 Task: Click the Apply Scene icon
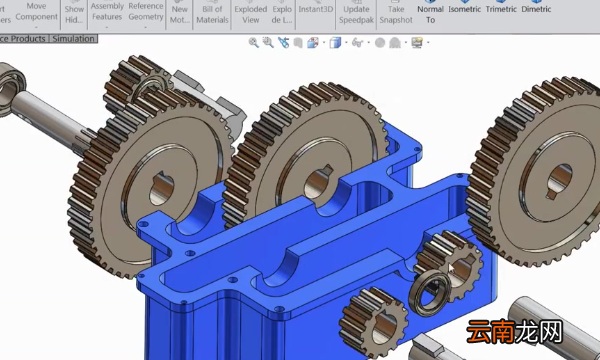pos(395,43)
